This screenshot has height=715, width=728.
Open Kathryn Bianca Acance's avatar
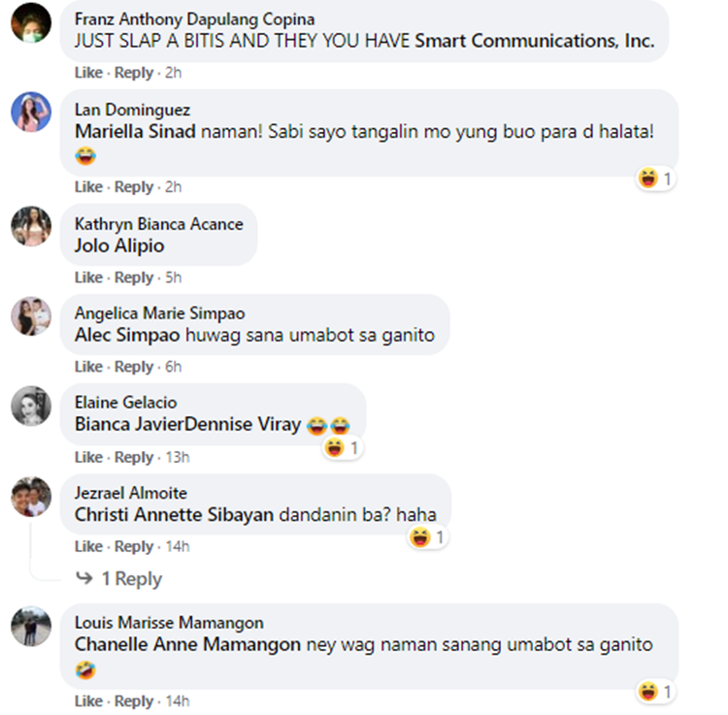[x=31, y=226]
